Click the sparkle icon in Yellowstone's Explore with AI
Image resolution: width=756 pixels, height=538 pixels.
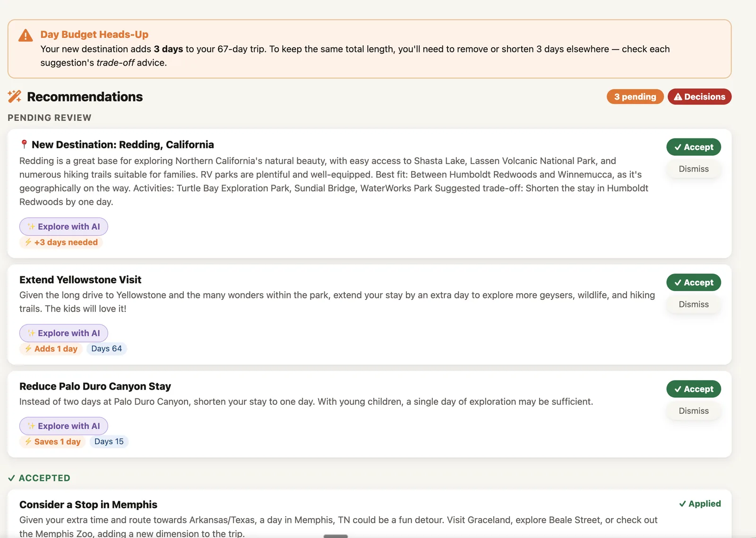31,333
